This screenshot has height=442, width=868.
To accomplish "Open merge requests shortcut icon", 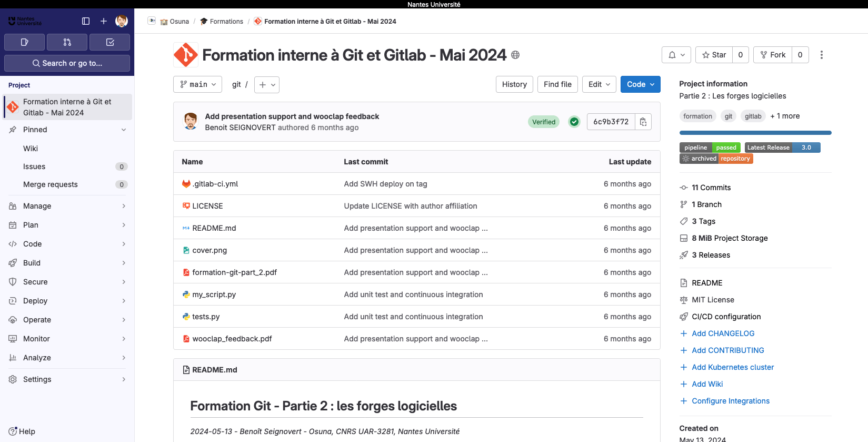I will (x=67, y=42).
